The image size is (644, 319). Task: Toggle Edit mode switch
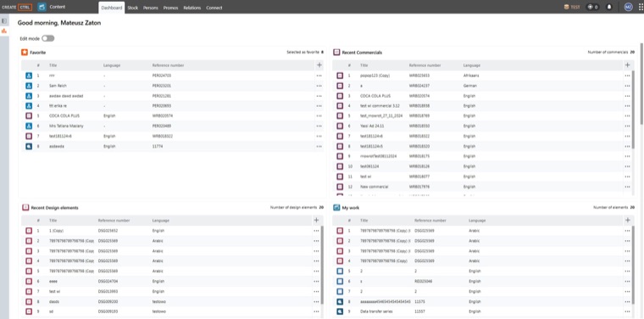[x=48, y=38]
